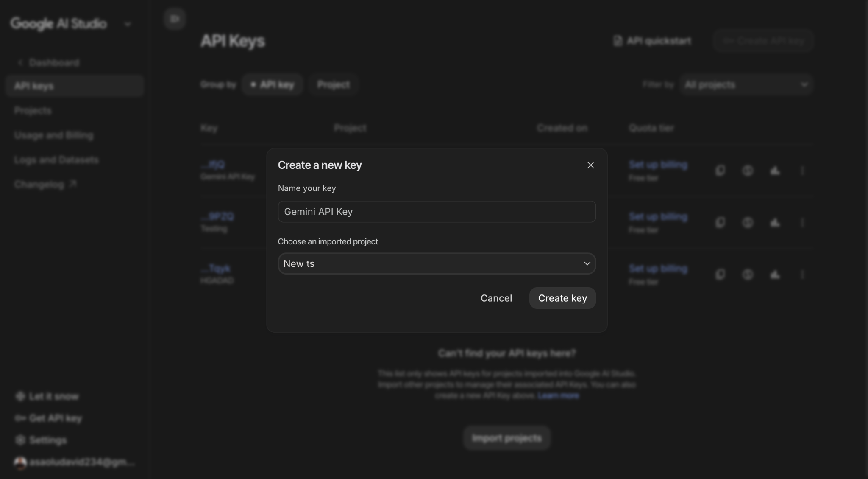Group by API key option
This screenshot has width=868, height=479.
pos(273,84)
